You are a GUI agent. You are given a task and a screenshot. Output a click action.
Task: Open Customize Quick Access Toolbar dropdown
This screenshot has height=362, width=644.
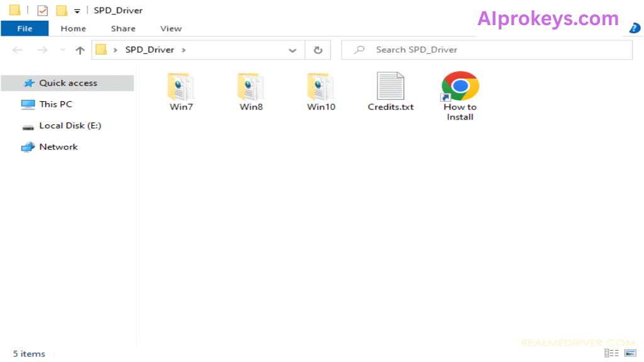[77, 11]
